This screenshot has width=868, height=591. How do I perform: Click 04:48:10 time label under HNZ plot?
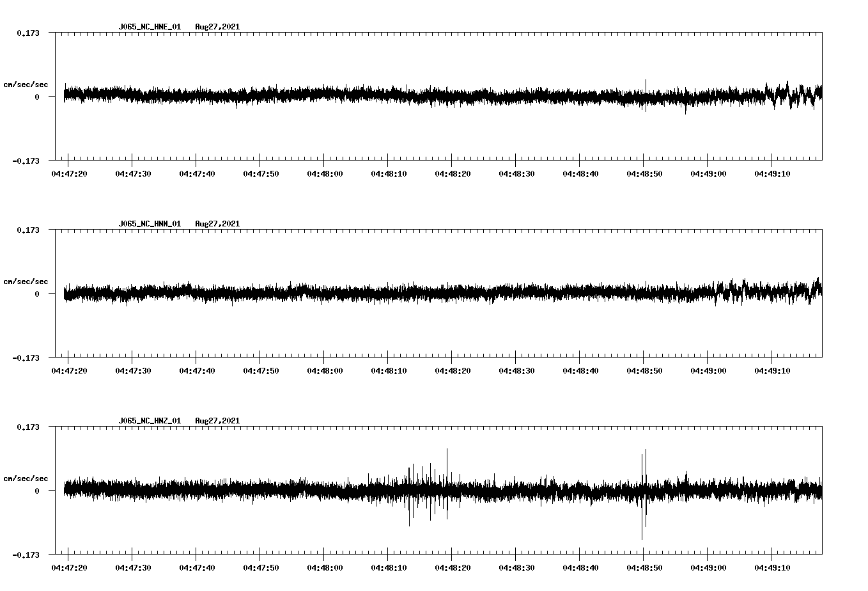point(389,567)
